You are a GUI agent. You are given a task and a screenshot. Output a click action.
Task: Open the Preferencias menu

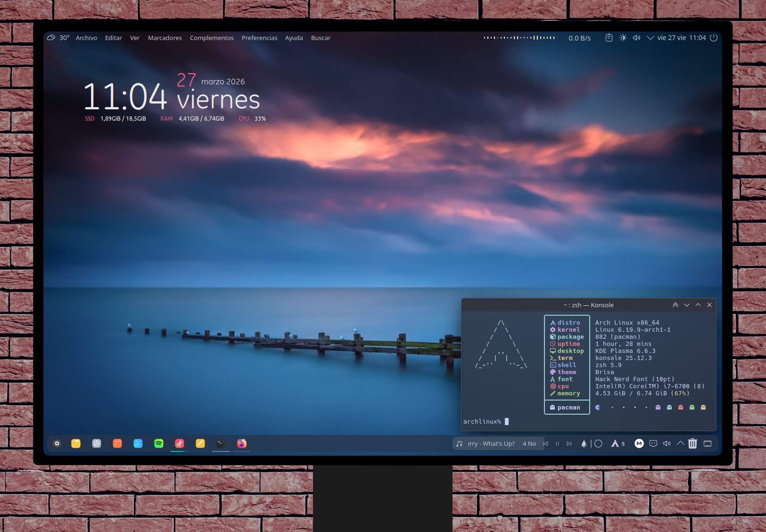coord(259,38)
